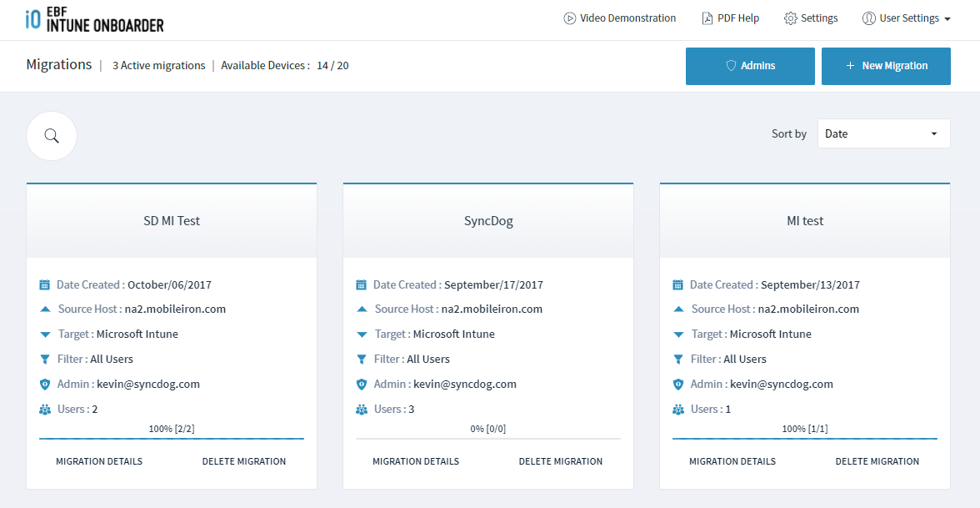Click calendar icon in SyncDog card

click(362, 284)
